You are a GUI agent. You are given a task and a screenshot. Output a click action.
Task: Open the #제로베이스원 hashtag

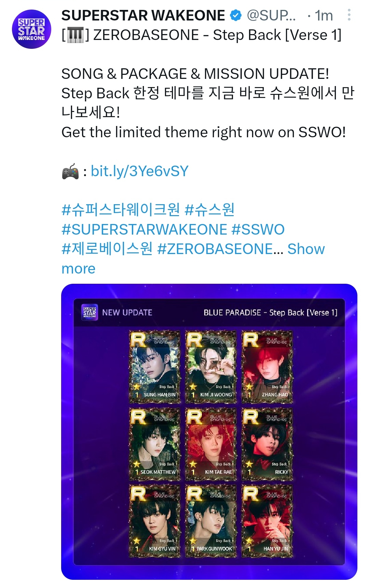pyautogui.click(x=107, y=249)
